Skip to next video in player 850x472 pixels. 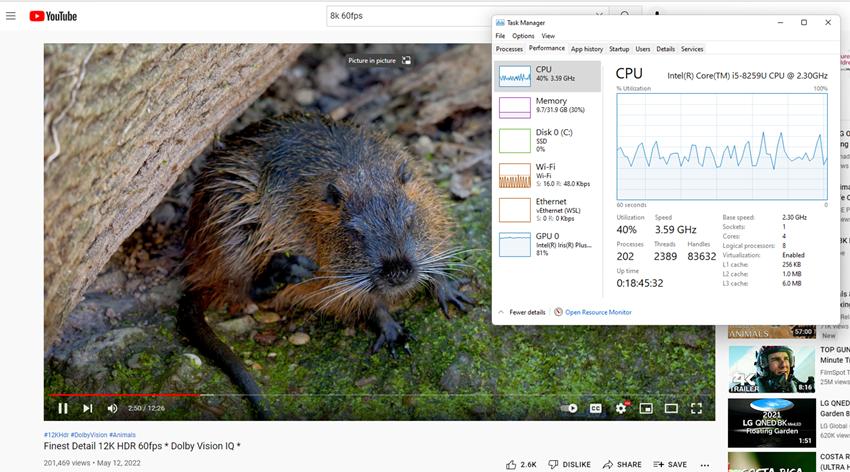pyautogui.click(x=88, y=408)
